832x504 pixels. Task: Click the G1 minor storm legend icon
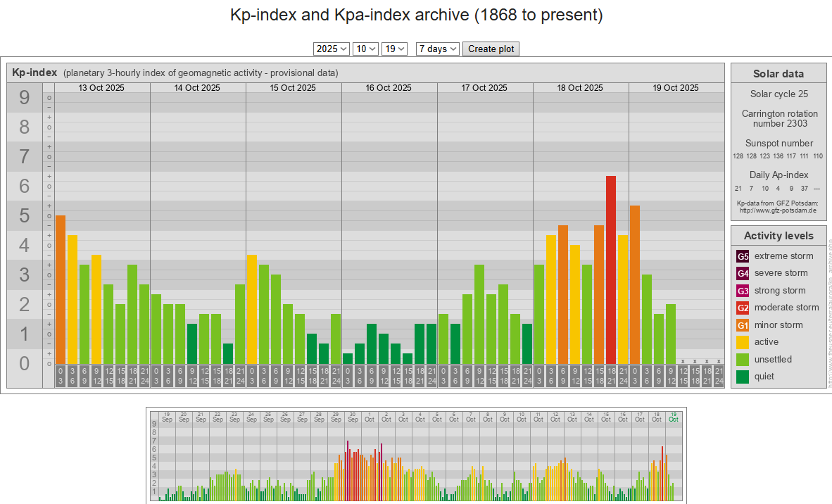(743, 325)
